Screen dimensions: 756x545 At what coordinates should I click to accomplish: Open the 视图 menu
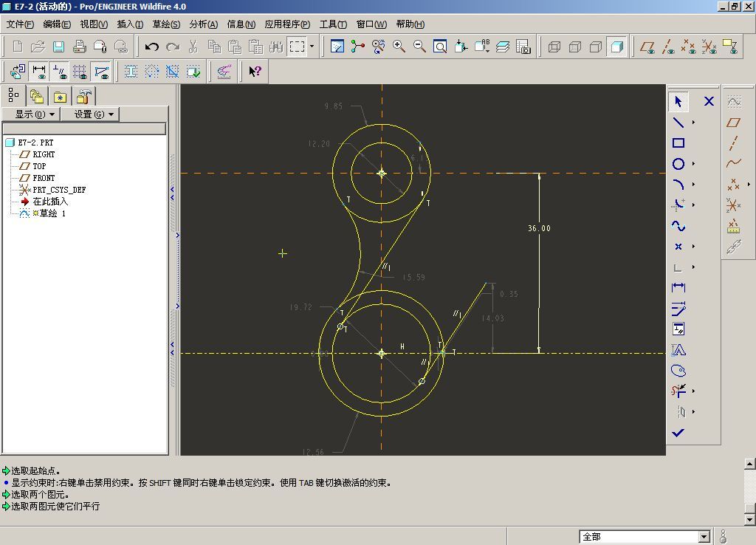pos(94,24)
